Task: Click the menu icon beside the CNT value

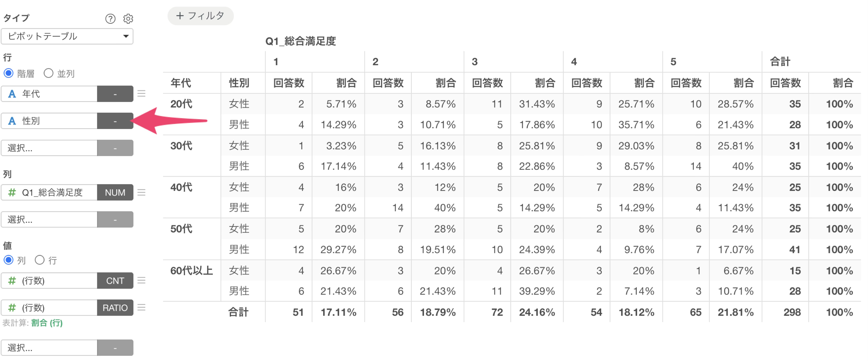Action: (142, 280)
